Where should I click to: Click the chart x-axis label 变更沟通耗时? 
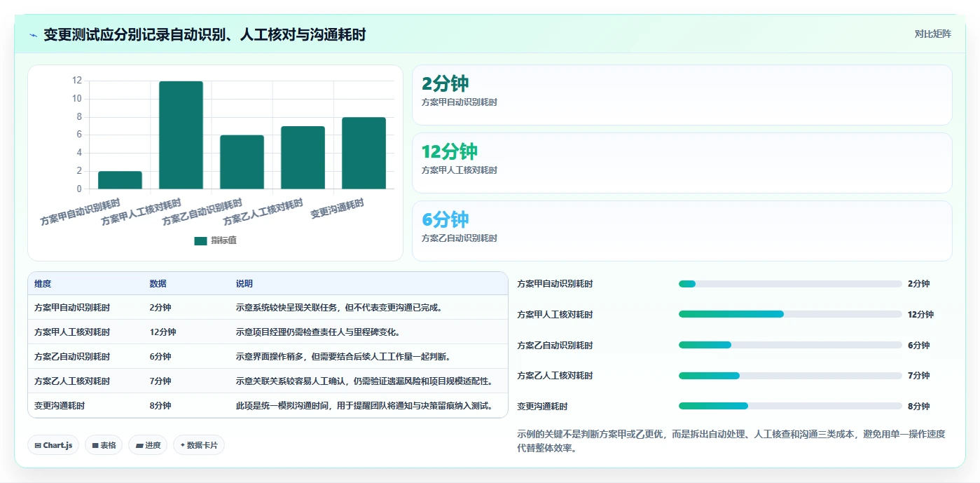[x=338, y=209]
